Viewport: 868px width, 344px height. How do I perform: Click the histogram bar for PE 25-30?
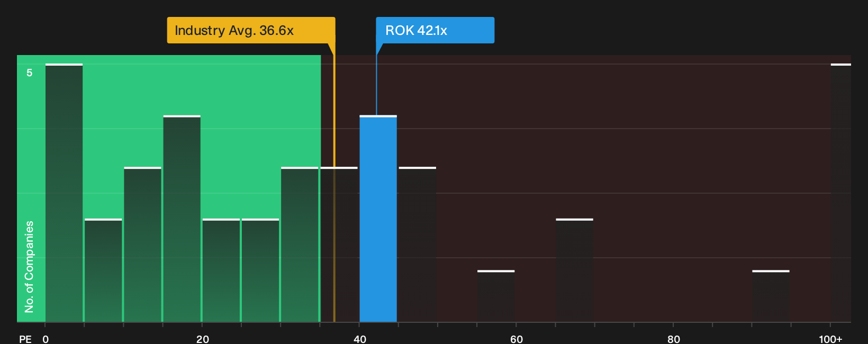click(x=260, y=270)
